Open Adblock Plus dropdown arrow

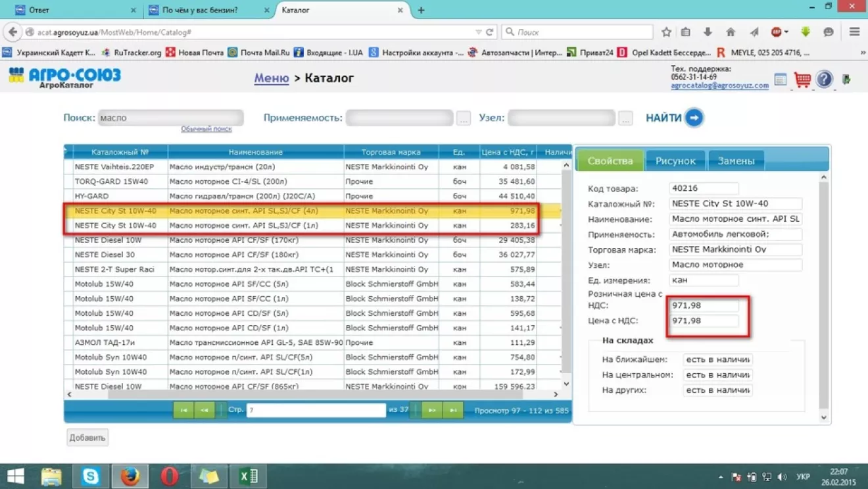(x=786, y=32)
